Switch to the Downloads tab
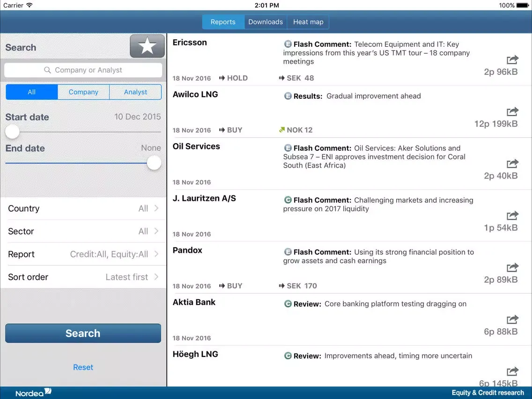The height and width of the screenshot is (399, 532). (266, 22)
